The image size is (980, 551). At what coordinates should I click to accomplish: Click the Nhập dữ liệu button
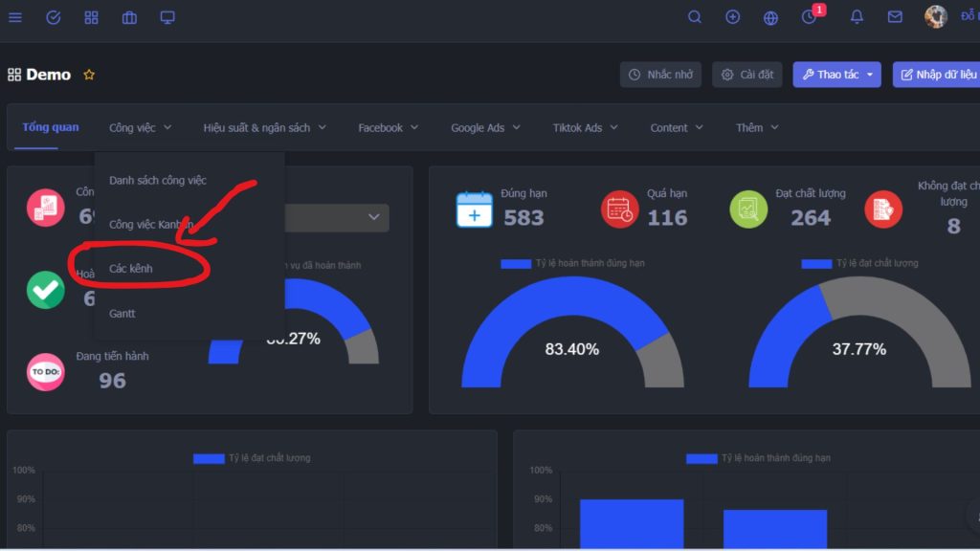coord(938,75)
